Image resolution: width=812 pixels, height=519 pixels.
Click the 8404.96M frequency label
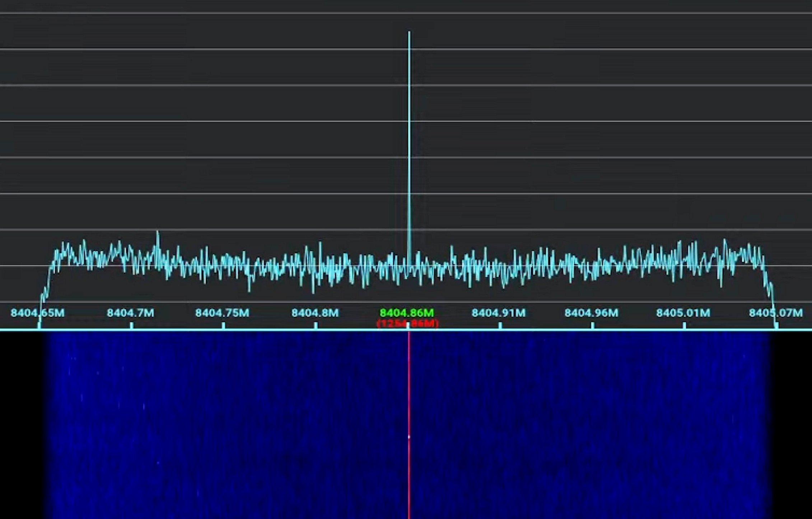pos(591,313)
